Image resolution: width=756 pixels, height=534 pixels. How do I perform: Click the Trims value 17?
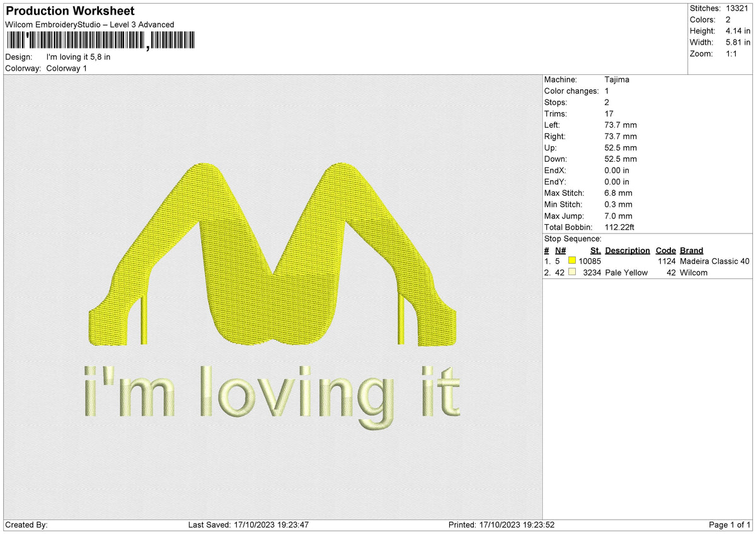click(609, 113)
